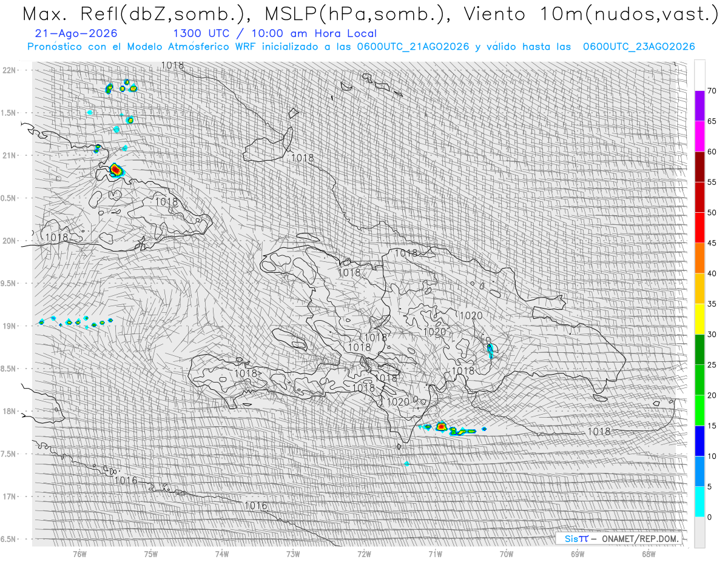728x562 pixels.
Task: Select the date label 21-Ago-2026
Action: pos(76,34)
